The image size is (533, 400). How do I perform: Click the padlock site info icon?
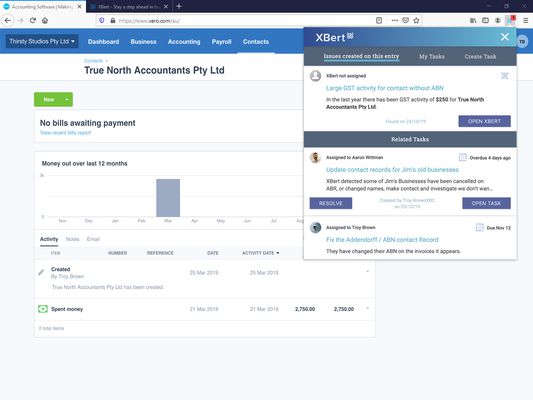click(113, 20)
